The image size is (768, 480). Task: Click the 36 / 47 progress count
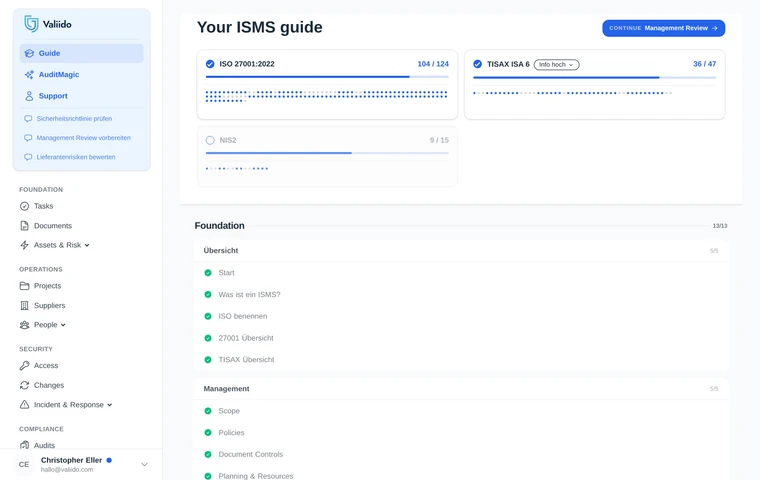click(x=704, y=64)
